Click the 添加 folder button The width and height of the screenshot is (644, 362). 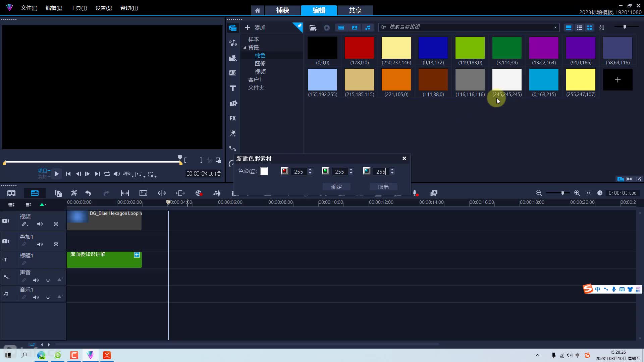(x=255, y=27)
